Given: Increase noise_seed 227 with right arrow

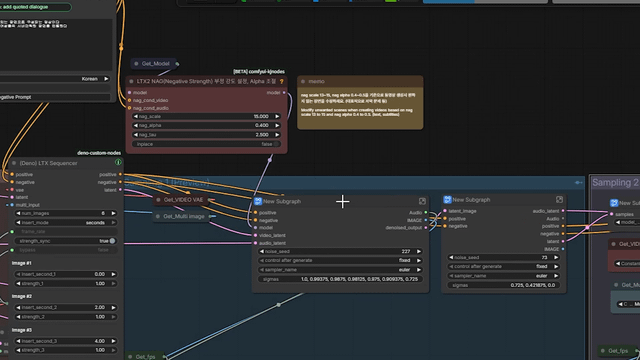Looking at the screenshot, I should click(x=419, y=251).
